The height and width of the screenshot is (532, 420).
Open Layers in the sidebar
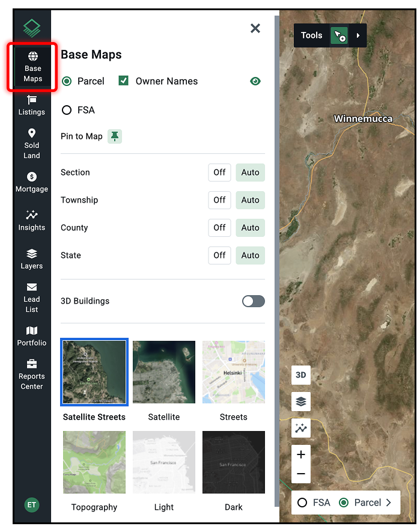coord(32,259)
